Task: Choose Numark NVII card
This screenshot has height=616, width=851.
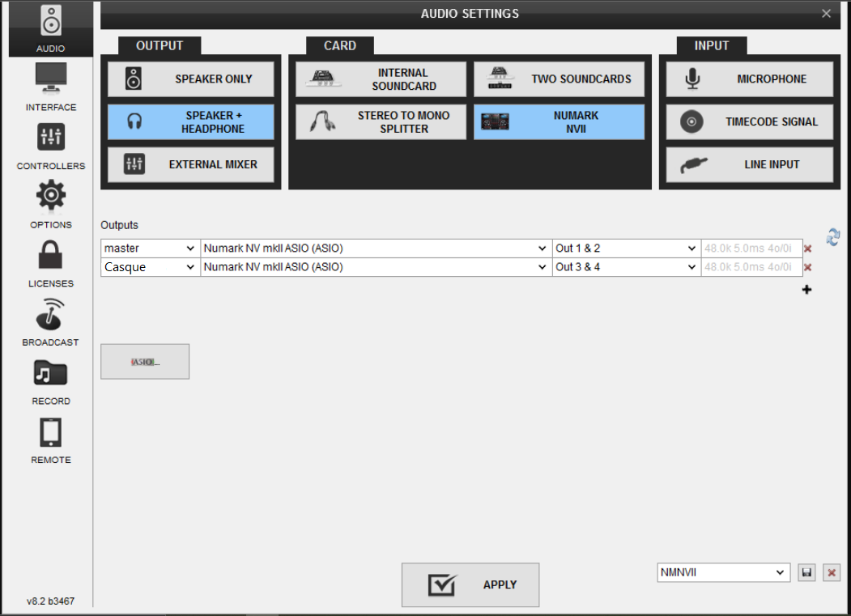Action: coord(559,122)
